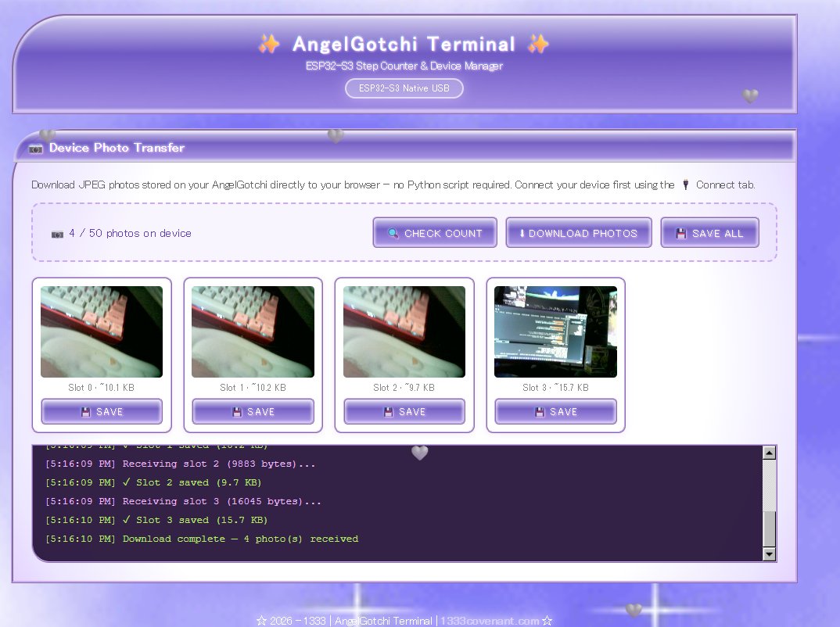Click the camera icon beside Device Photo Transfer

click(x=36, y=149)
